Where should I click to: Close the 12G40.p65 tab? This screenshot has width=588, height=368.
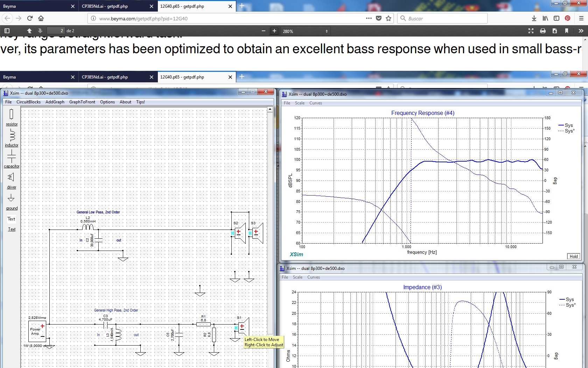(x=230, y=6)
